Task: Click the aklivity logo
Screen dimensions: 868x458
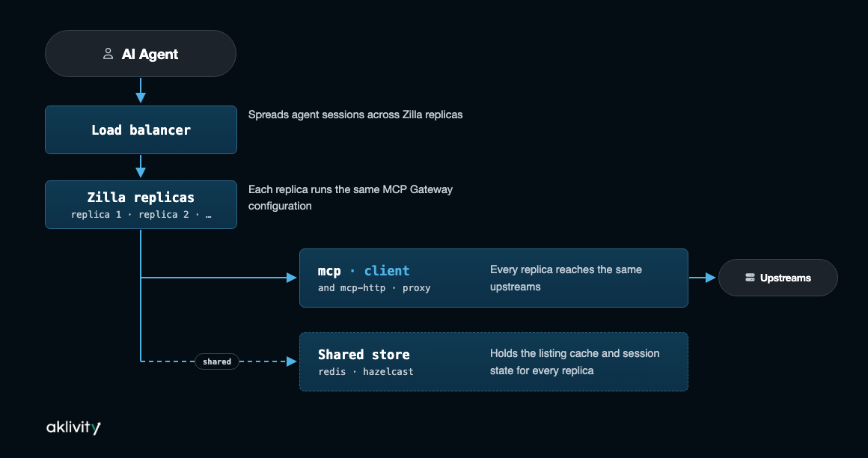Action: click(x=73, y=427)
